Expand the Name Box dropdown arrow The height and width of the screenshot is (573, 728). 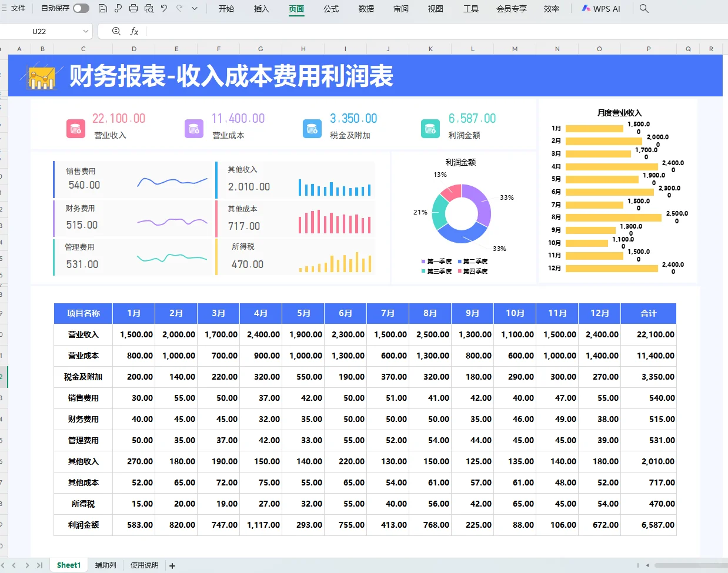[86, 31]
